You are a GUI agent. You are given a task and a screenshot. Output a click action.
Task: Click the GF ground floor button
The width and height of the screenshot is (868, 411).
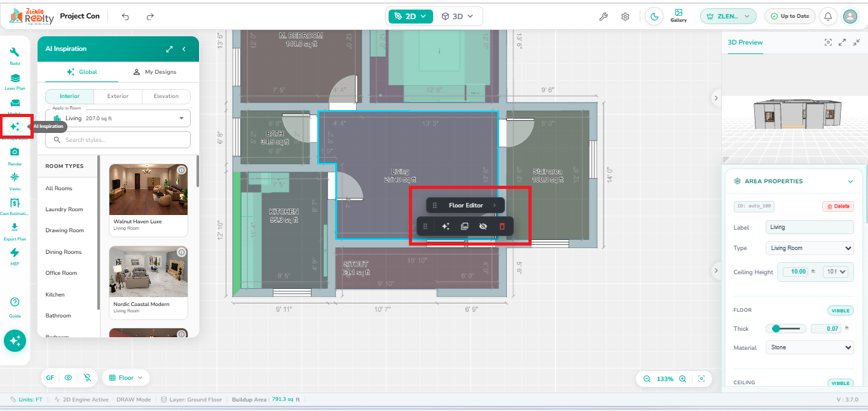(50, 377)
